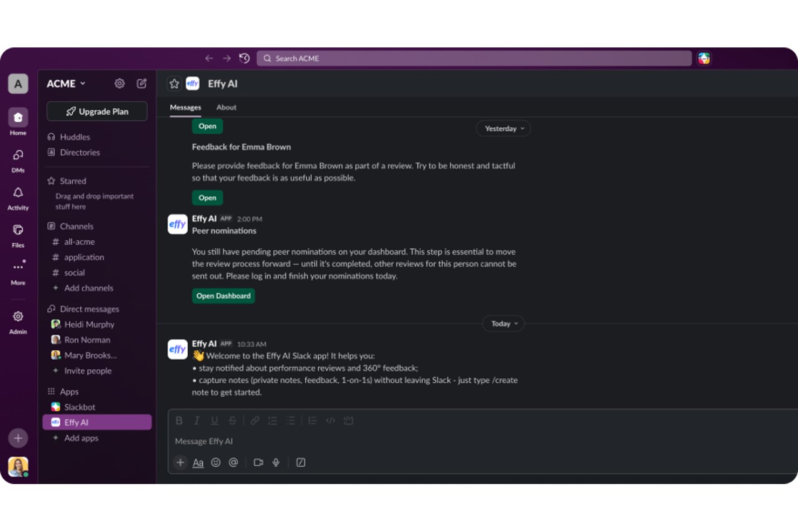The width and height of the screenshot is (798, 532).
Task: Open the attachment plus menu in composer
Action: click(x=181, y=462)
